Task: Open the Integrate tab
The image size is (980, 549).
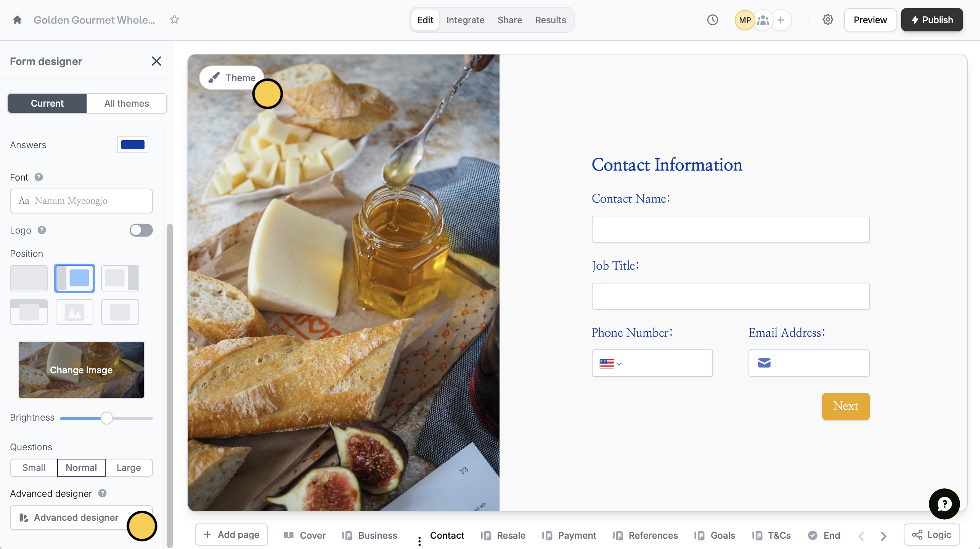Action: [x=465, y=20]
